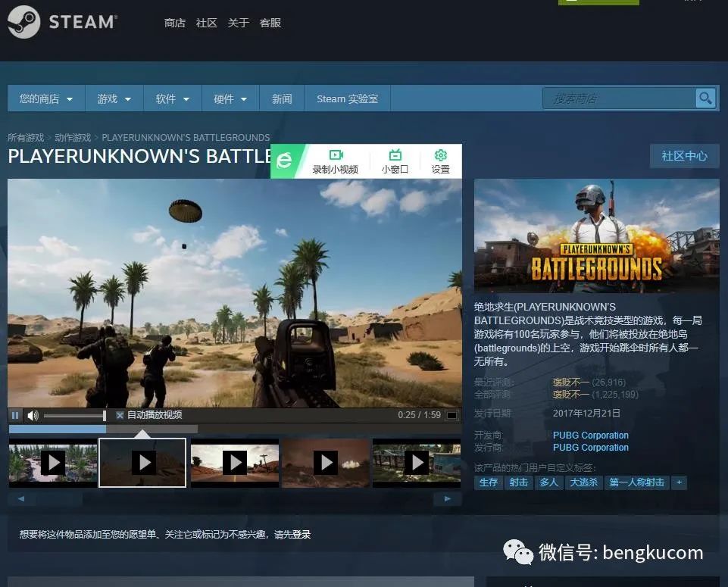Click 动作游戏 breadcrumb link
728x587 pixels.
point(73,137)
